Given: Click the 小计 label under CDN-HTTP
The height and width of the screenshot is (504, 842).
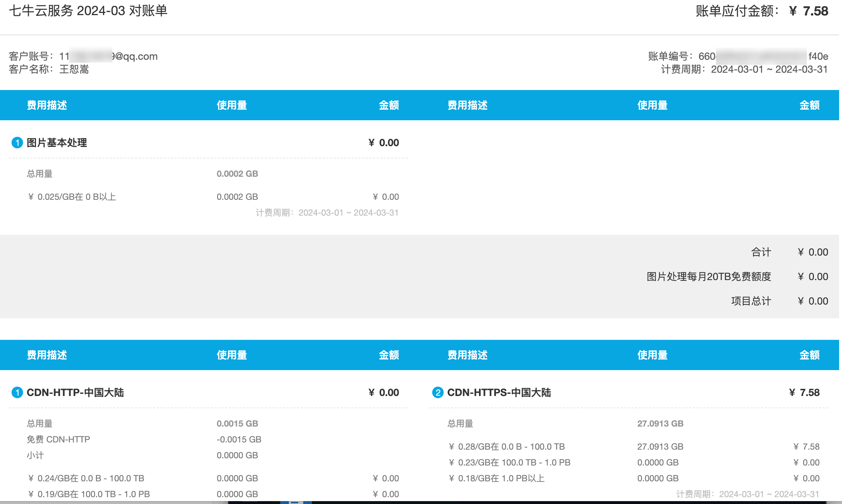Looking at the screenshot, I should pos(35,455).
